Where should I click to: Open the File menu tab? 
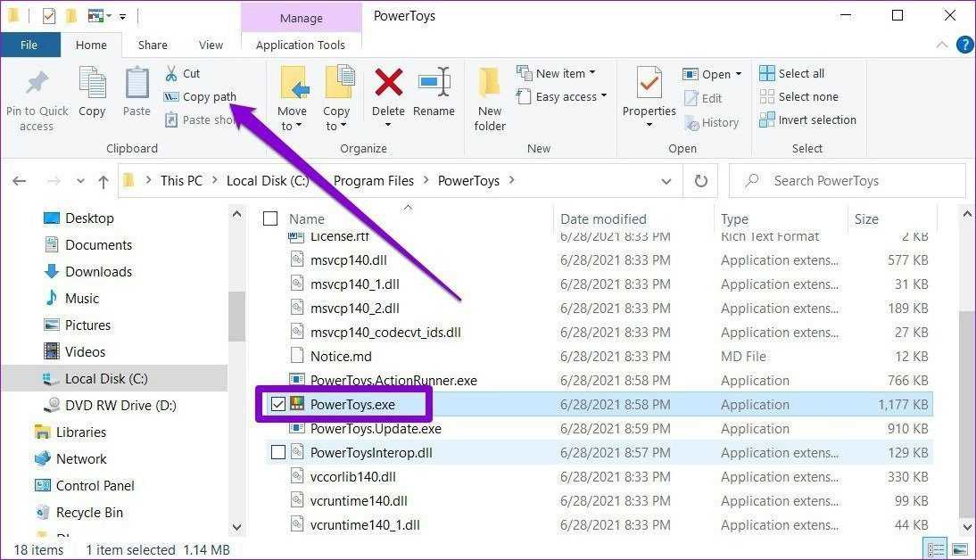pyautogui.click(x=29, y=45)
